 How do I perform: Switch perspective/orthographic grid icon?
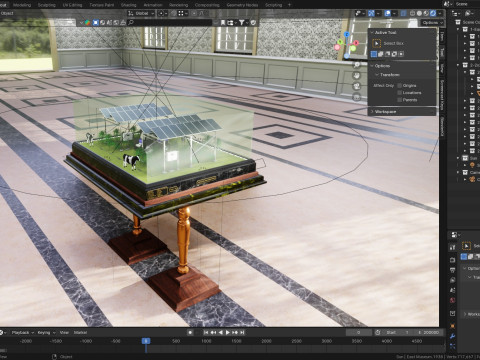click(x=357, y=97)
